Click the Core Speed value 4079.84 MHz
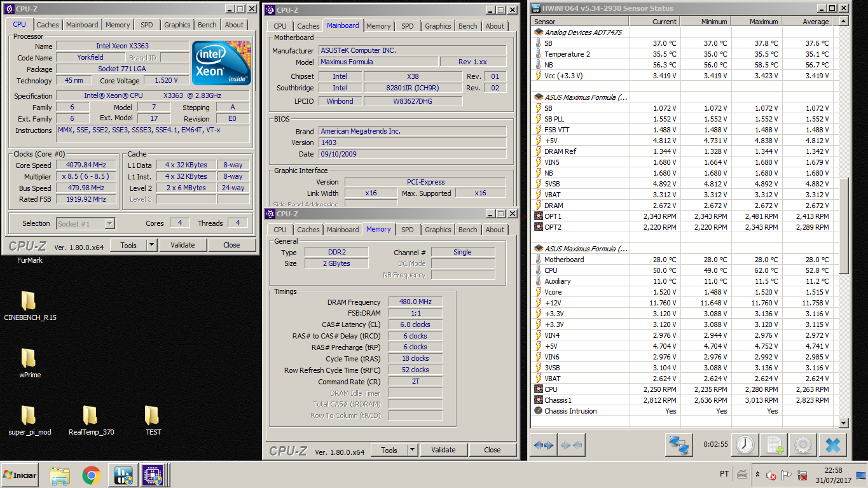Image resolution: width=868 pixels, height=488 pixels. coord(86,165)
